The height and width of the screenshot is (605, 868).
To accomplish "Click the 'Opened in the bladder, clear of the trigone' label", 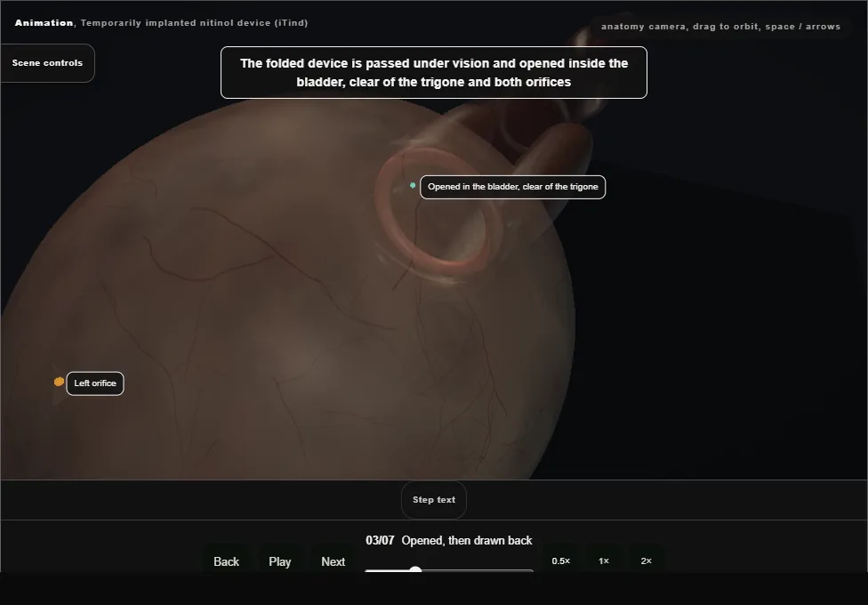I will point(512,187).
